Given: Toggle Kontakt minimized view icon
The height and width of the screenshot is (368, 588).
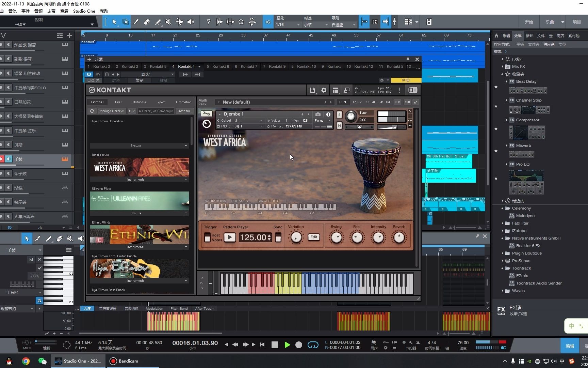Looking at the screenshot, I should (x=347, y=90).
